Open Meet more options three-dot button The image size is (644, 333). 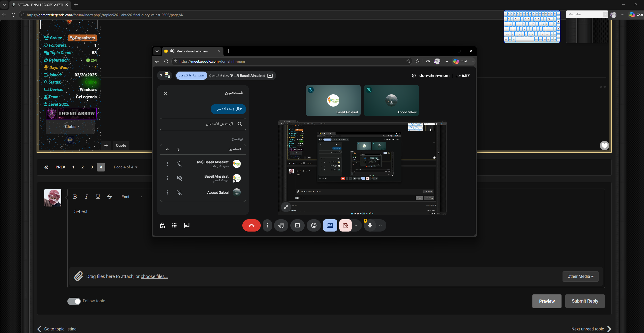click(267, 225)
